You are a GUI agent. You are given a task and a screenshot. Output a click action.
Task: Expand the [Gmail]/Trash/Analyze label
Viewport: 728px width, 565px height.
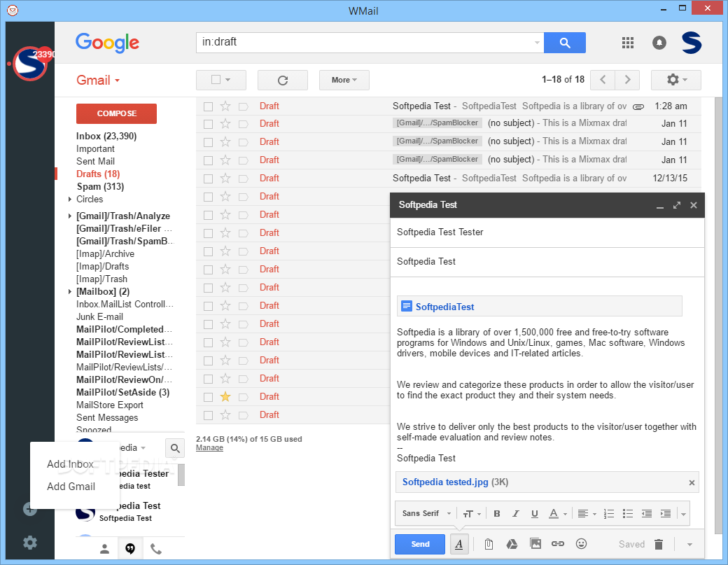coord(69,216)
